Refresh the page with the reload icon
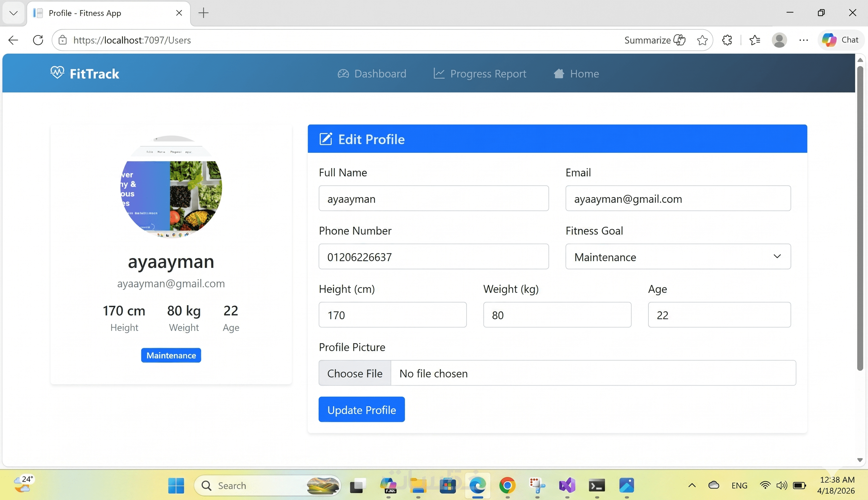This screenshot has height=500, width=868. tap(38, 40)
